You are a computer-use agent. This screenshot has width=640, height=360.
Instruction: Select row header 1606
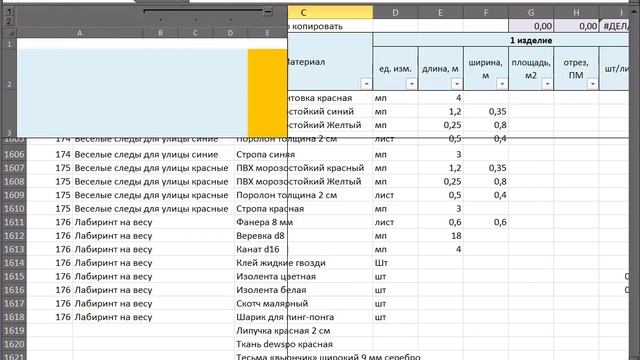(x=14, y=154)
